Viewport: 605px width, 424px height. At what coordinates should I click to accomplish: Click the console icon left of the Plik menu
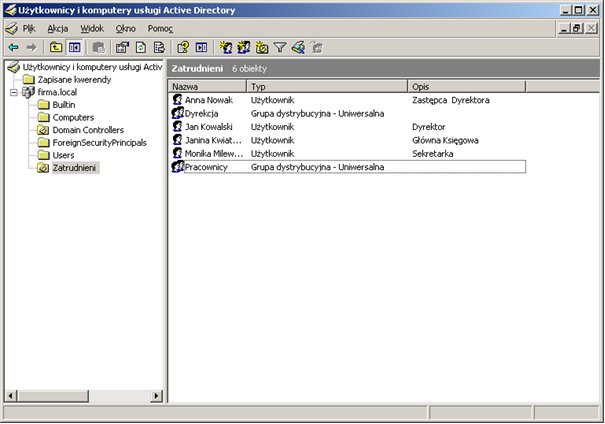(12, 28)
